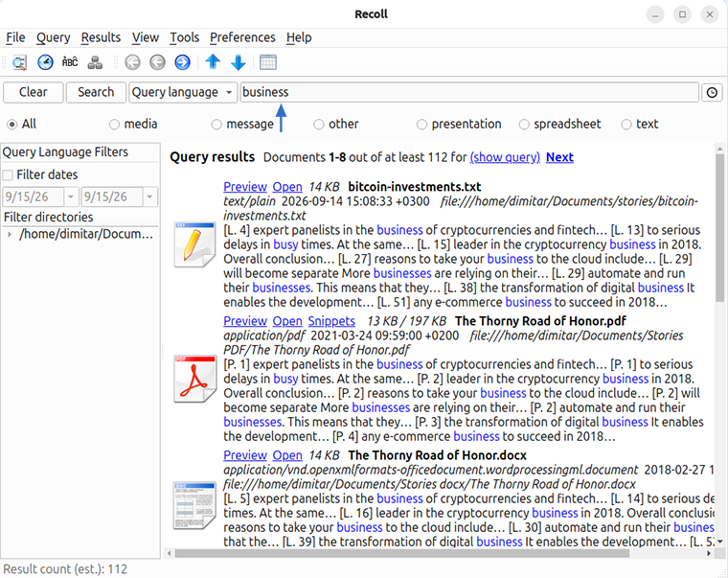This screenshot has height=578, width=728.
Task: Go to next results page arrow
Action: click(x=182, y=62)
